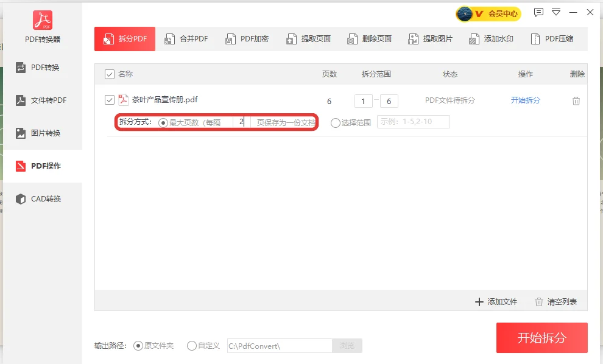Click the split range end page field
Viewport: 603px width, 364px height.
[x=389, y=101]
